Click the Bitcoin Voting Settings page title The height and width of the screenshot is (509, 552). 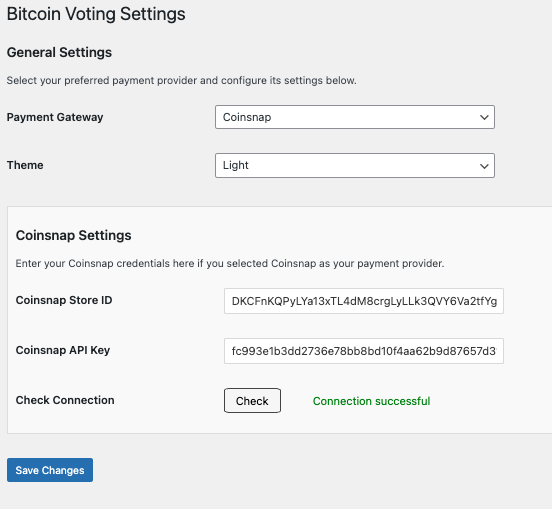pyautogui.click(x=96, y=14)
